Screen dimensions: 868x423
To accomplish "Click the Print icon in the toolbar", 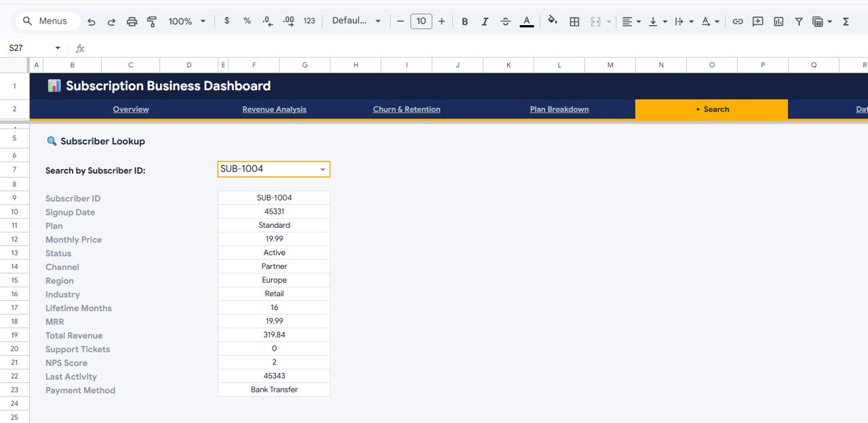I will 132,21.
